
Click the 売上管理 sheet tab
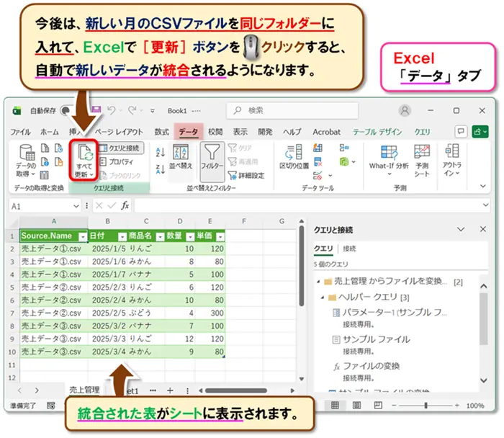coord(84,390)
